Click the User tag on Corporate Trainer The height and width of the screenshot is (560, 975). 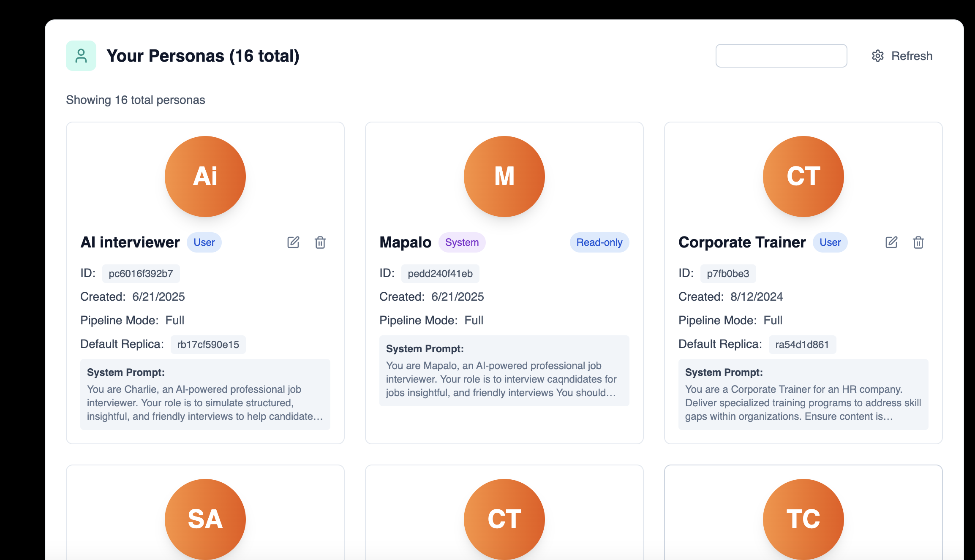830,242
